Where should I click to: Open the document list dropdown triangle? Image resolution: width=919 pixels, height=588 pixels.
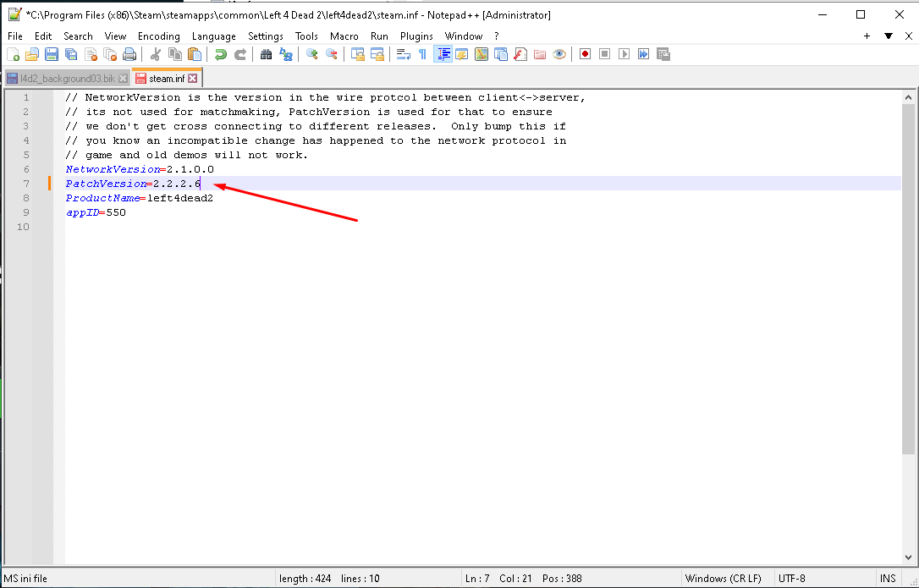coord(889,36)
